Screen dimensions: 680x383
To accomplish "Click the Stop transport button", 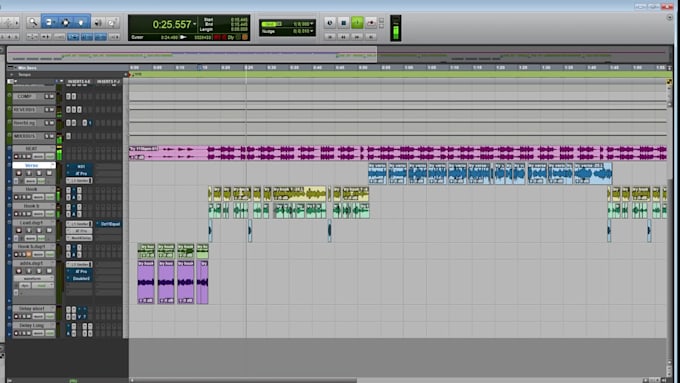I will (343, 23).
